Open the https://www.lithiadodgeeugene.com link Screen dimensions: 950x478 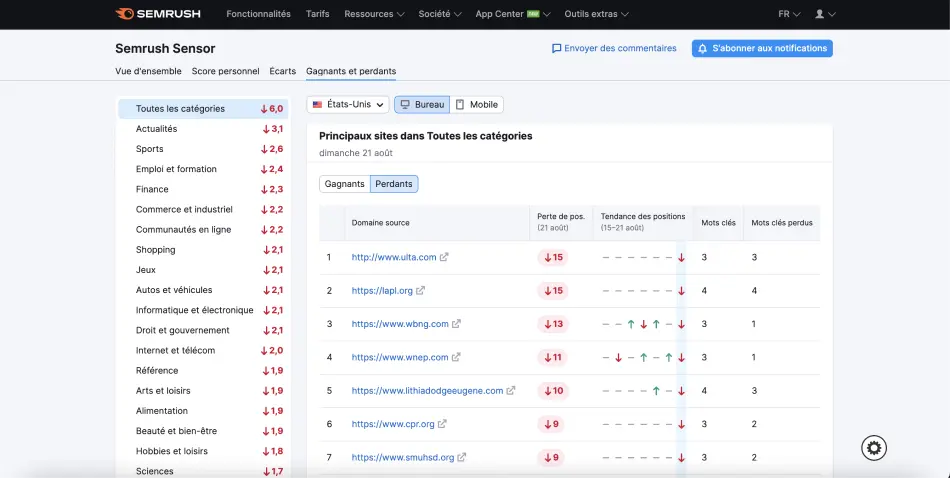coord(427,390)
